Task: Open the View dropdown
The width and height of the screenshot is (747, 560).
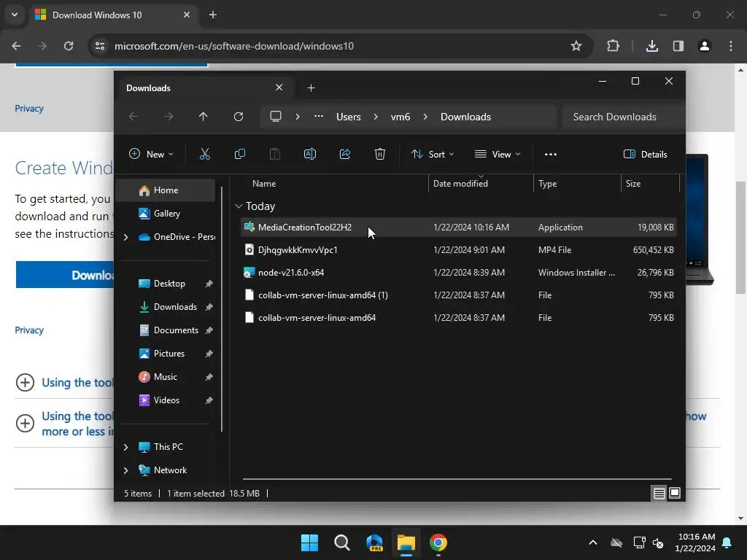Action: point(498,155)
